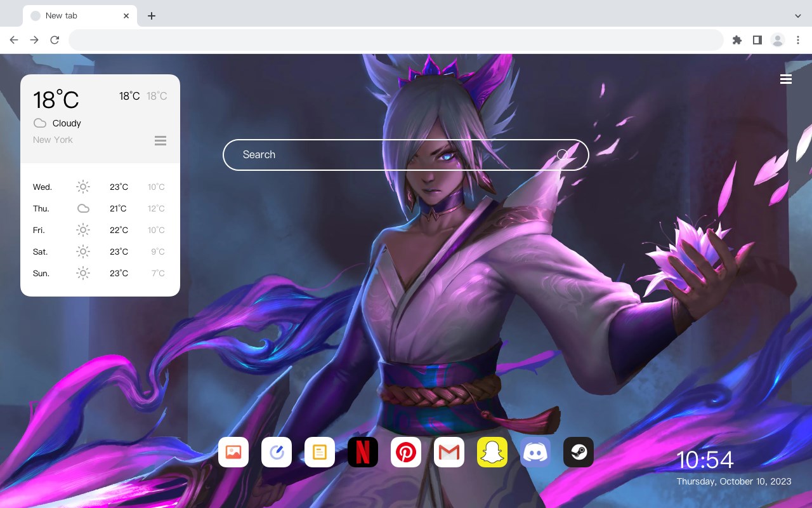The height and width of the screenshot is (508, 812).
Task: Open the Snapchat shortcut
Action: tap(492, 452)
